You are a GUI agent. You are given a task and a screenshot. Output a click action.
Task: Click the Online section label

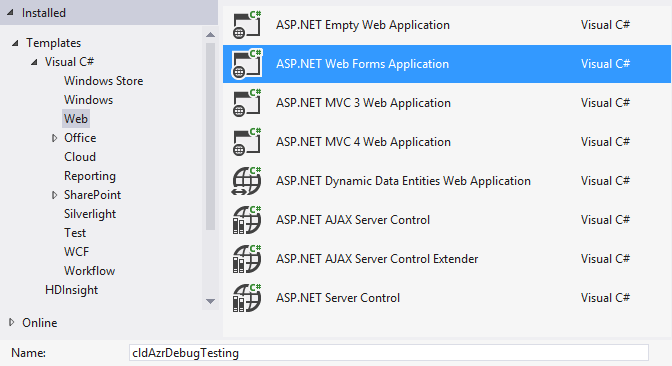40,323
